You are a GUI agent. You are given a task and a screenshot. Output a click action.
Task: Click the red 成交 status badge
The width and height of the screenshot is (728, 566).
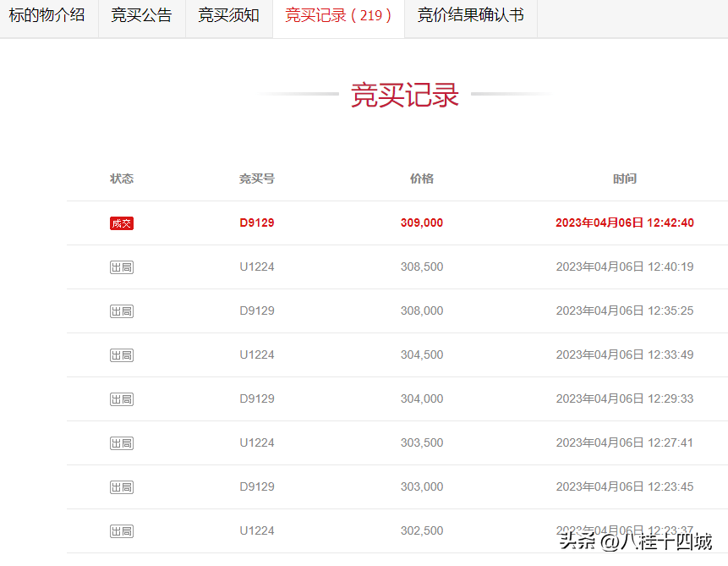tap(122, 223)
